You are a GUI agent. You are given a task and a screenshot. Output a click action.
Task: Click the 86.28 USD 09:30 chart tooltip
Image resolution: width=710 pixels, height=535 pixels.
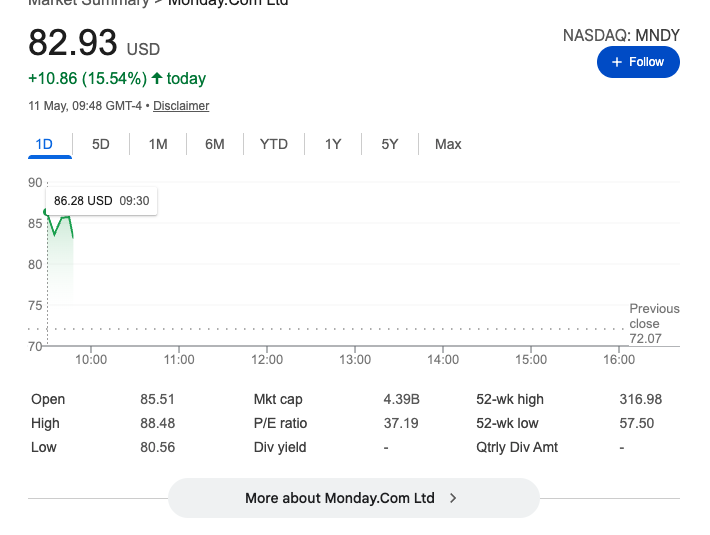coord(101,201)
